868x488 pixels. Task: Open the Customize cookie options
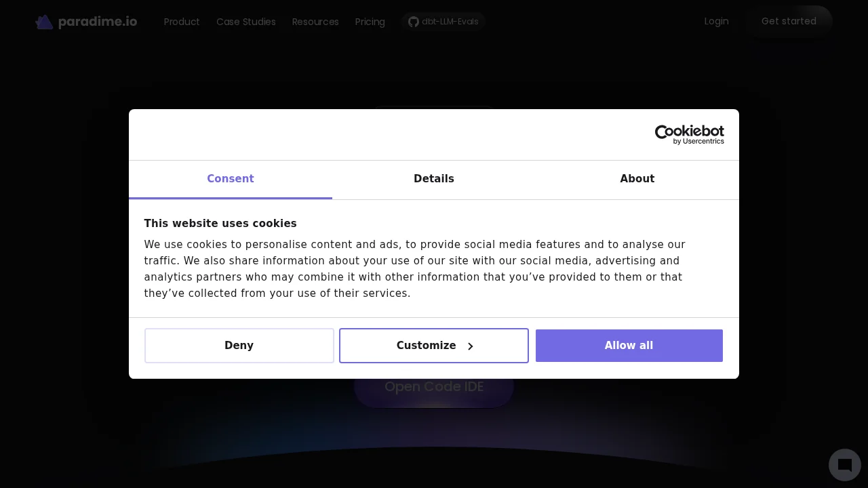point(426,346)
